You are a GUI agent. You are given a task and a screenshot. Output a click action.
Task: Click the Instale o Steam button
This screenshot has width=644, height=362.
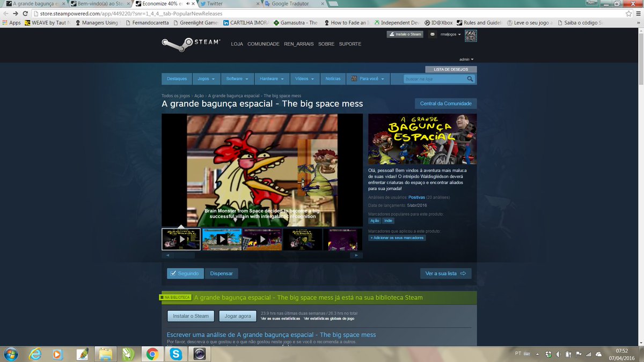(x=405, y=34)
